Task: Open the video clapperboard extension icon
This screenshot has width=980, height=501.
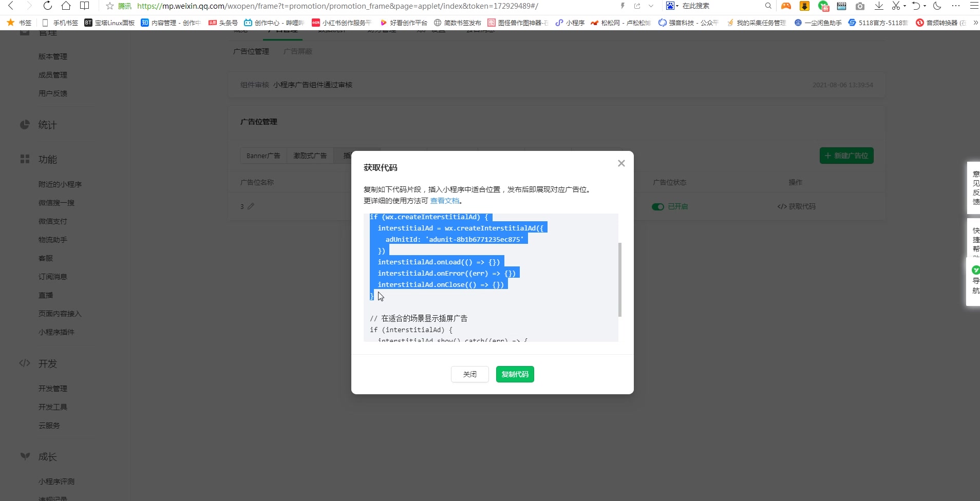Action: [x=841, y=6]
